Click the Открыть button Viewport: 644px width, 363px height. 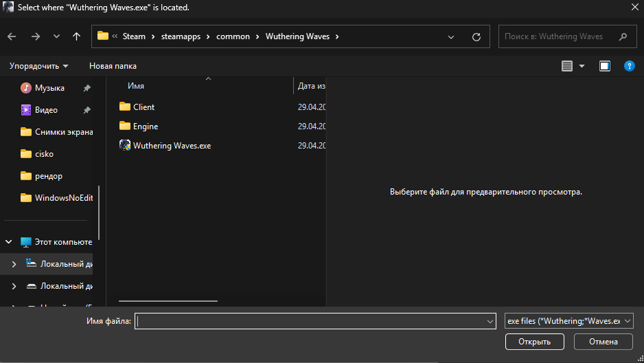pos(534,342)
